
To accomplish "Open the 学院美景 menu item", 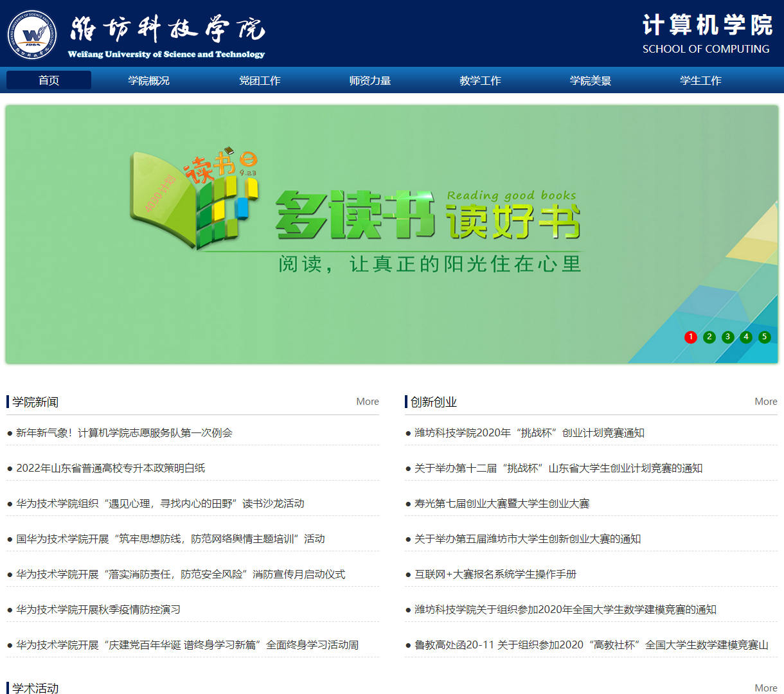I will point(590,80).
